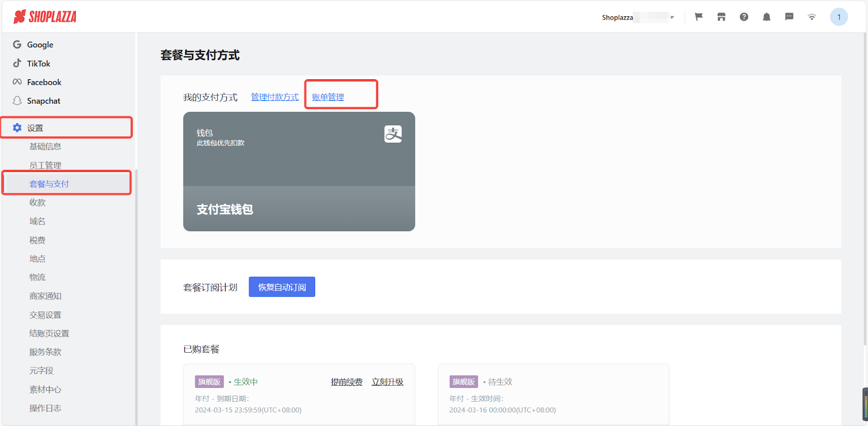Open 结账页设置 settings page
This screenshot has width=868, height=426.
(x=49, y=333)
